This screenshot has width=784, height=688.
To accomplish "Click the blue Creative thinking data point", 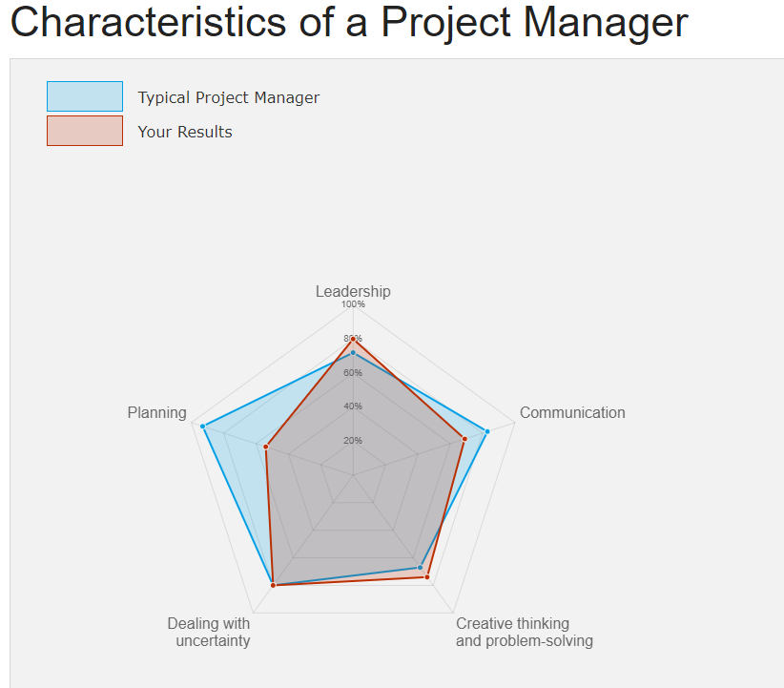I will 420,568.
